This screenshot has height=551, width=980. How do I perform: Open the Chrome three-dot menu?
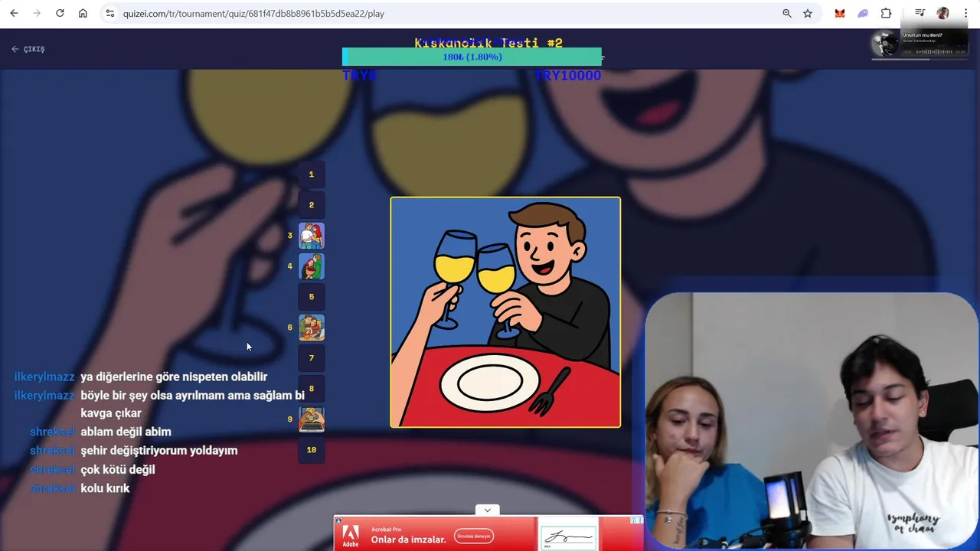(x=965, y=13)
